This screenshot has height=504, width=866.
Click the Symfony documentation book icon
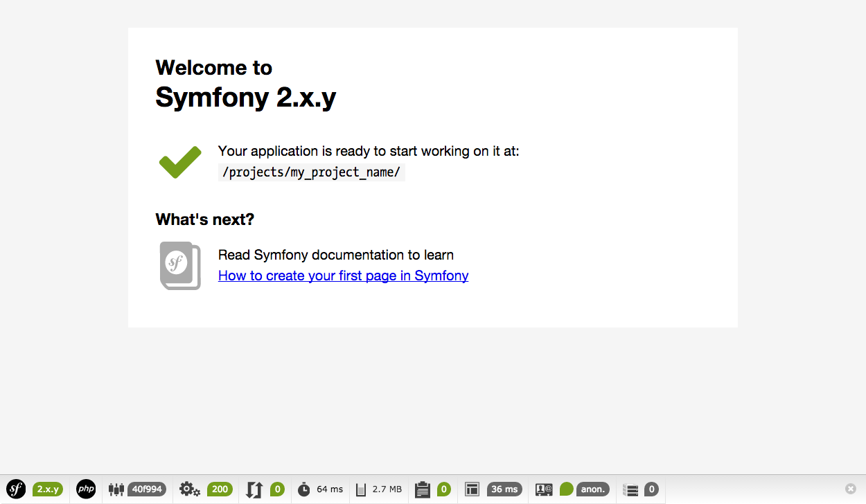(x=180, y=265)
